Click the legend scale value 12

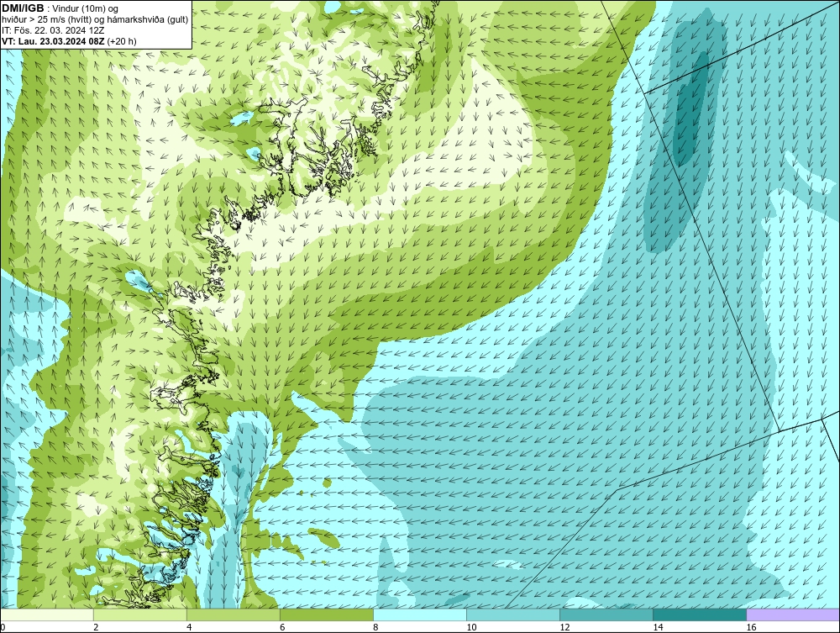click(x=564, y=627)
